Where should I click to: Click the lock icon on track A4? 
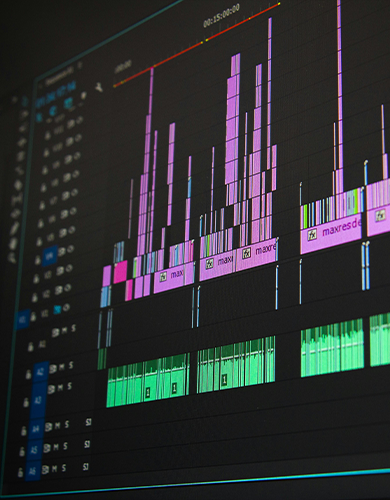click(x=23, y=430)
